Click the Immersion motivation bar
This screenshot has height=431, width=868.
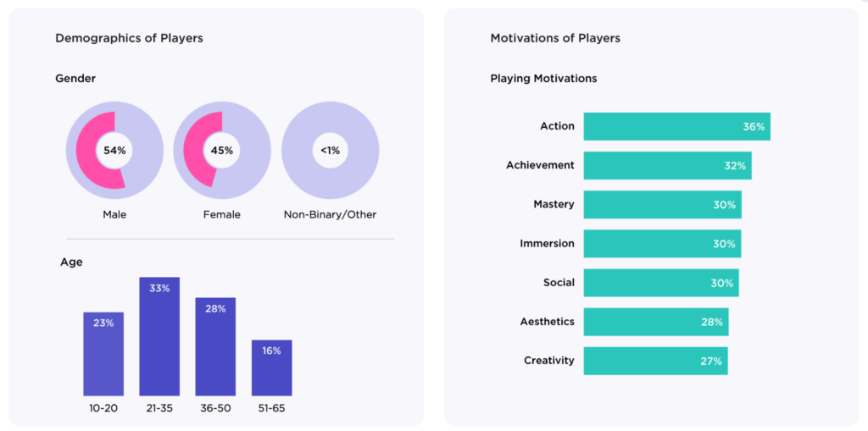[x=662, y=243]
